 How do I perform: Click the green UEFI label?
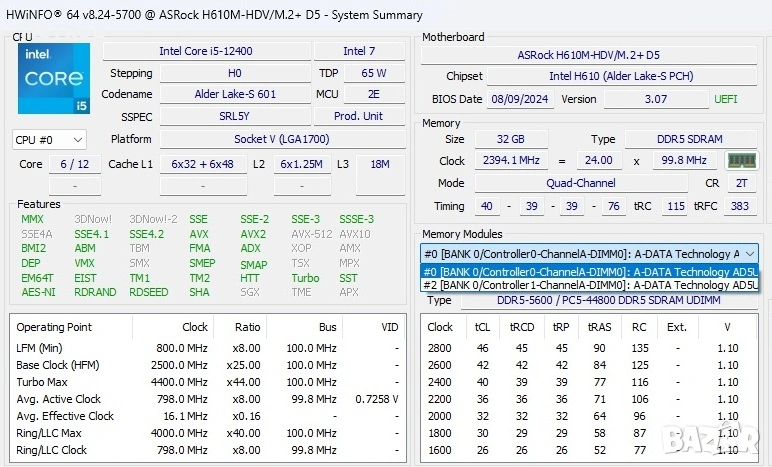725,99
